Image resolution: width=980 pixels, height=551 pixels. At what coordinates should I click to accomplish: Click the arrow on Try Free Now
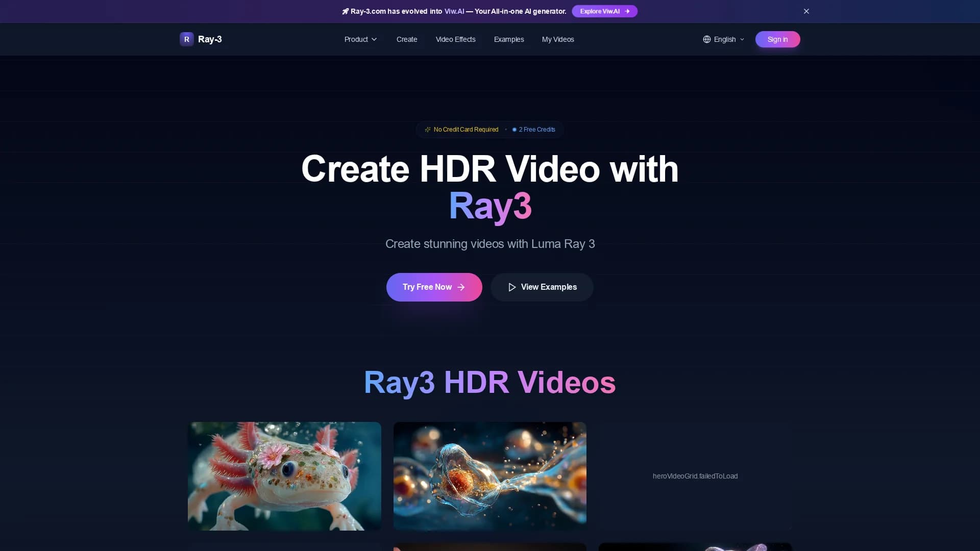[461, 287]
